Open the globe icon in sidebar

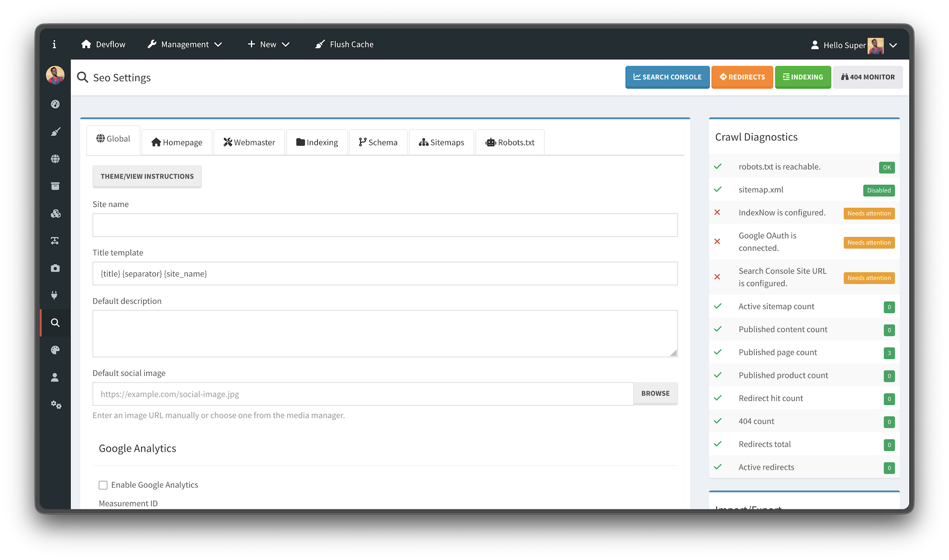[55, 159]
